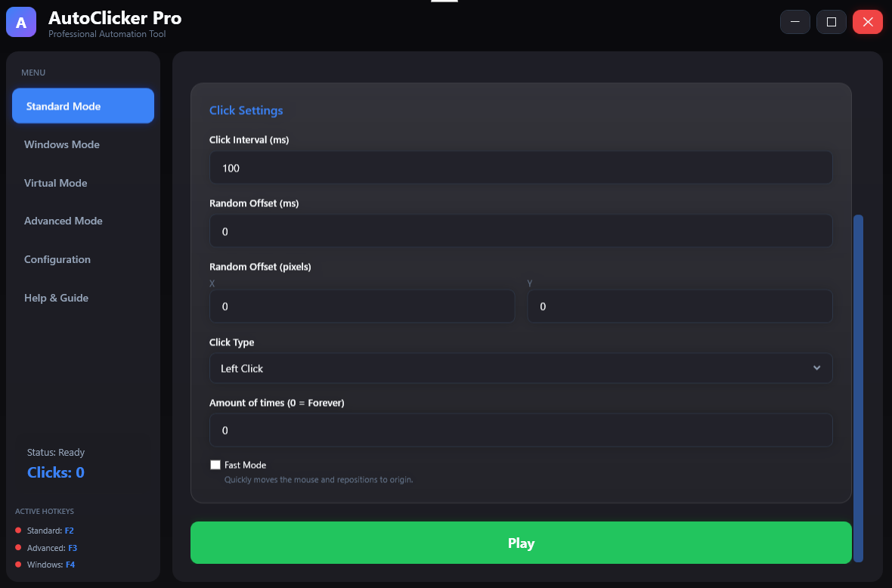This screenshot has height=588, width=892.
Task: Select the X pixel offset field
Action: click(361, 306)
